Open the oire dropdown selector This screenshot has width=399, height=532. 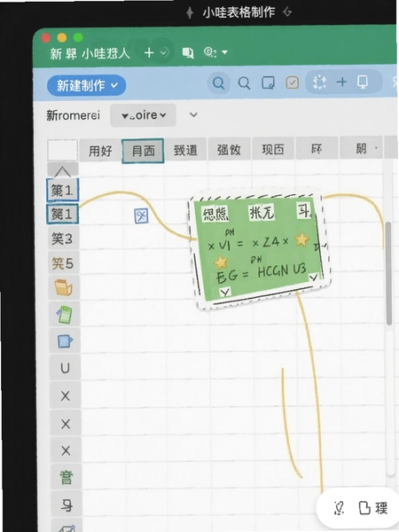pos(143,115)
